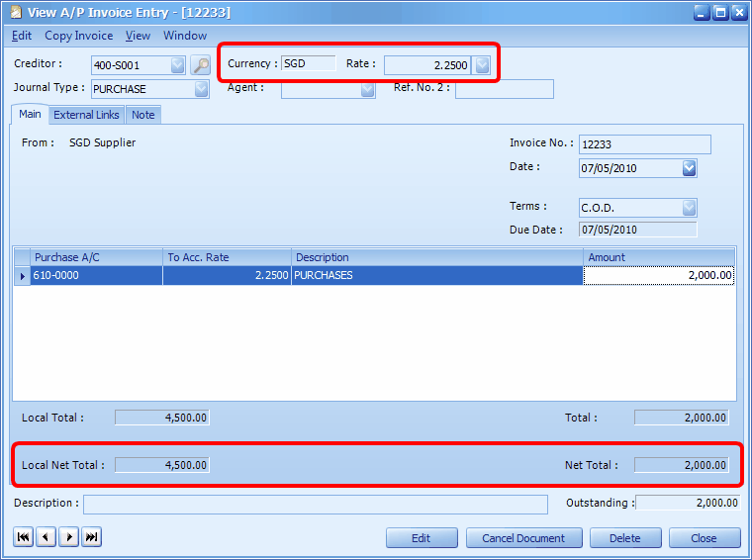The width and height of the screenshot is (752, 560).
Task: Switch to the Main tab
Action: [x=30, y=114]
